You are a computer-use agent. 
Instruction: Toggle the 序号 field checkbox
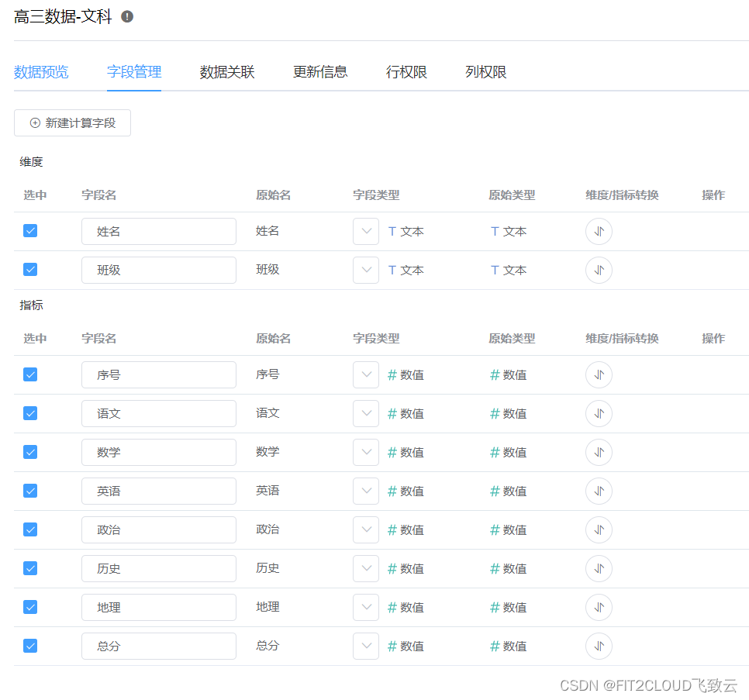pyautogui.click(x=30, y=375)
